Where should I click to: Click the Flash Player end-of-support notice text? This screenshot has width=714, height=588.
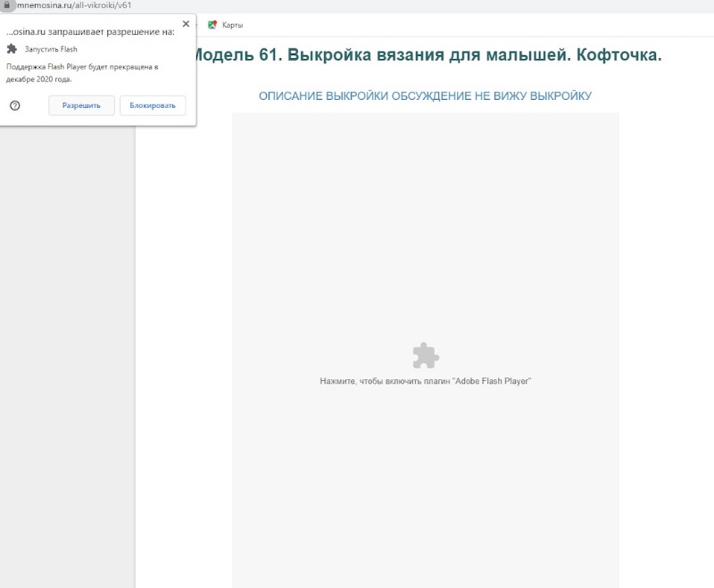point(82,72)
